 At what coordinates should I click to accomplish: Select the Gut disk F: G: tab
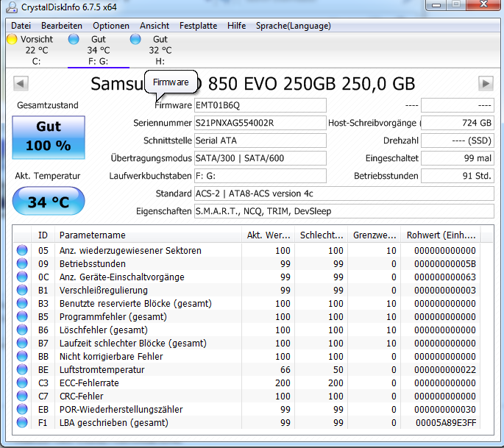99,50
